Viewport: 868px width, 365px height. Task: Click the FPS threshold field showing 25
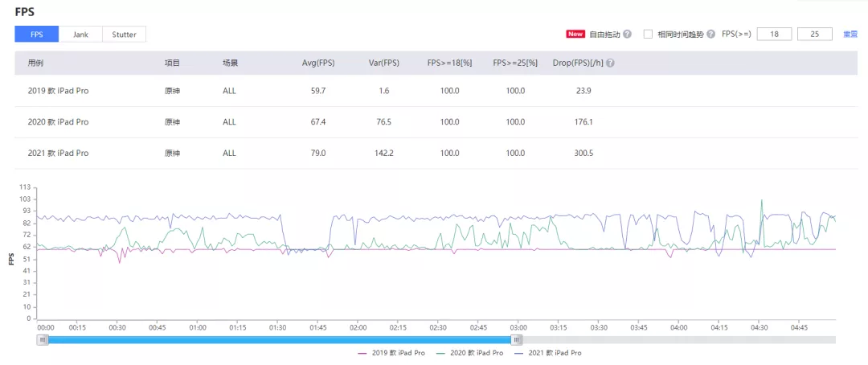pyautogui.click(x=814, y=35)
